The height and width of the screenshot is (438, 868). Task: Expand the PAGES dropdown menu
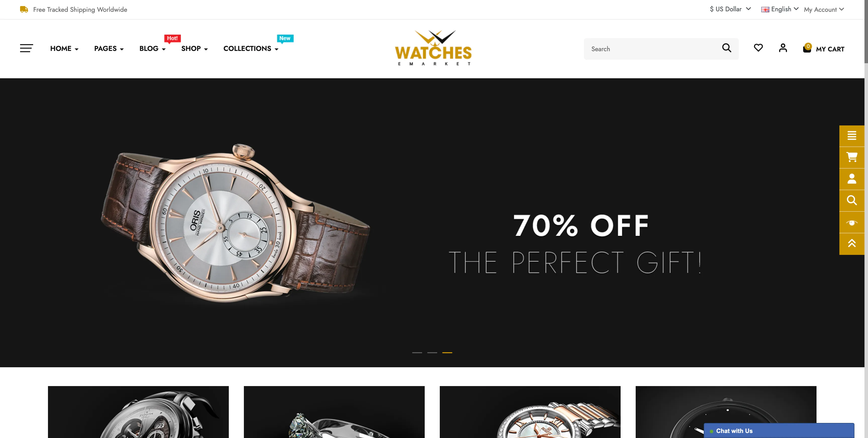pos(109,49)
